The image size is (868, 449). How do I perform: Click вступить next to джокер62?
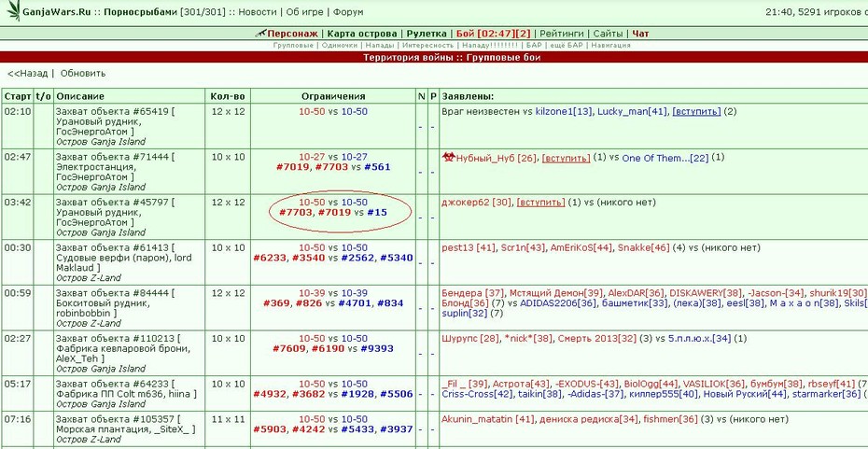click(540, 203)
